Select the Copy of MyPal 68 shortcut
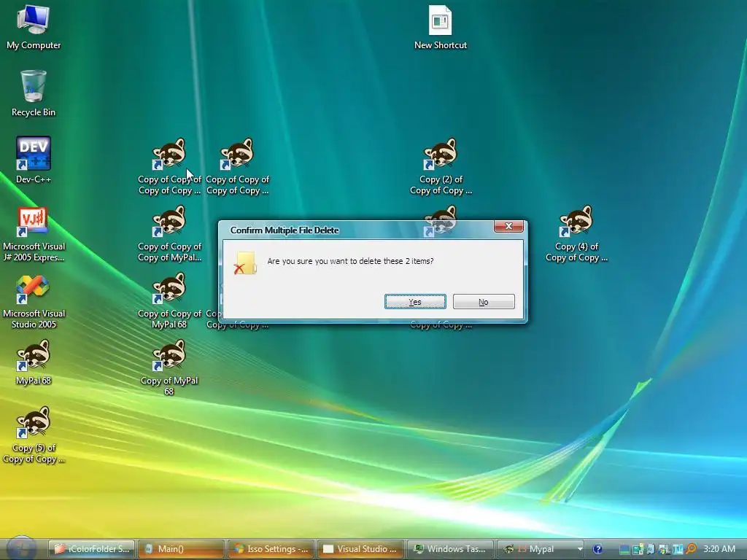This screenshot has width=747, height=560. coord(169,367)
